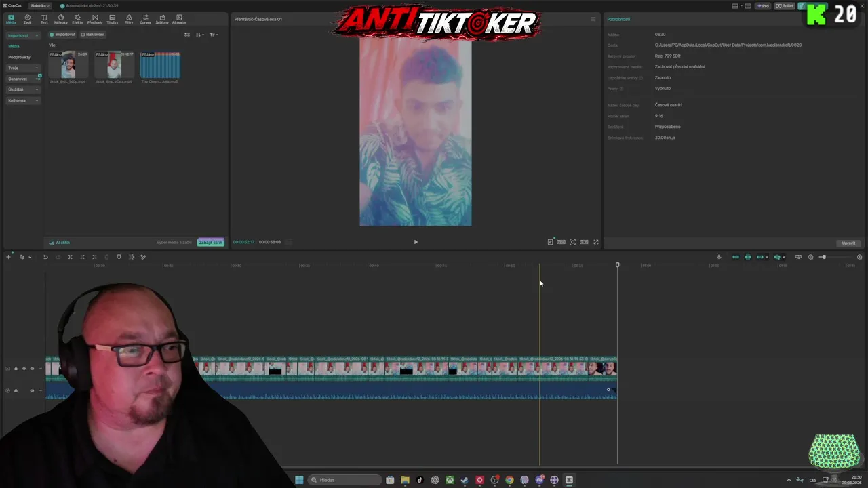The image size is (868, 488).
Task: Toggle video track visibility eye
Action: click(x=24, y=369)
